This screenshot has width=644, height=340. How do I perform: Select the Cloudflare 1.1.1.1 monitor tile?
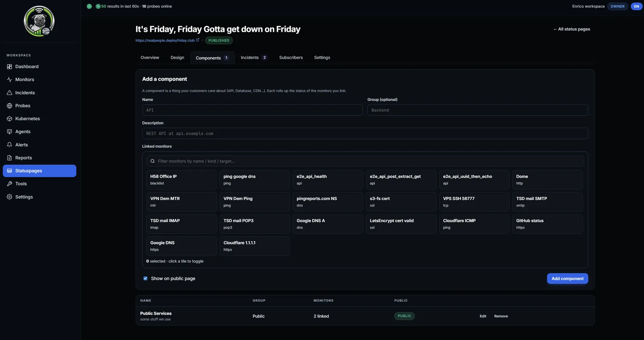[x=255, y=246]
